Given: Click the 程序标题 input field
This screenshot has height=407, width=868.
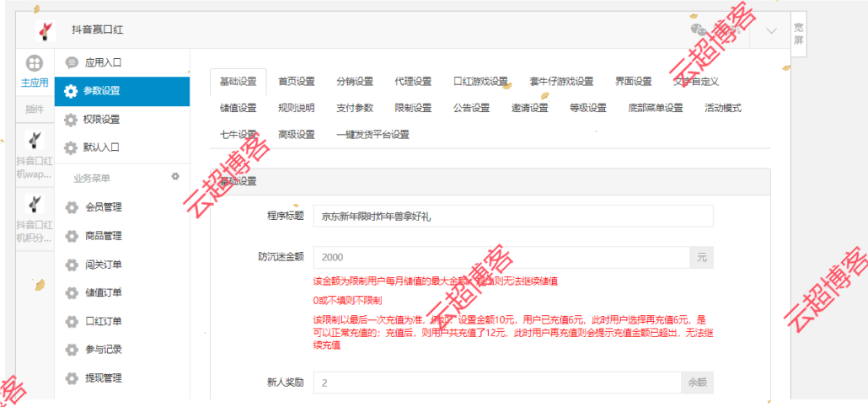Looking at the screenshot, I should tap(513, 217).
